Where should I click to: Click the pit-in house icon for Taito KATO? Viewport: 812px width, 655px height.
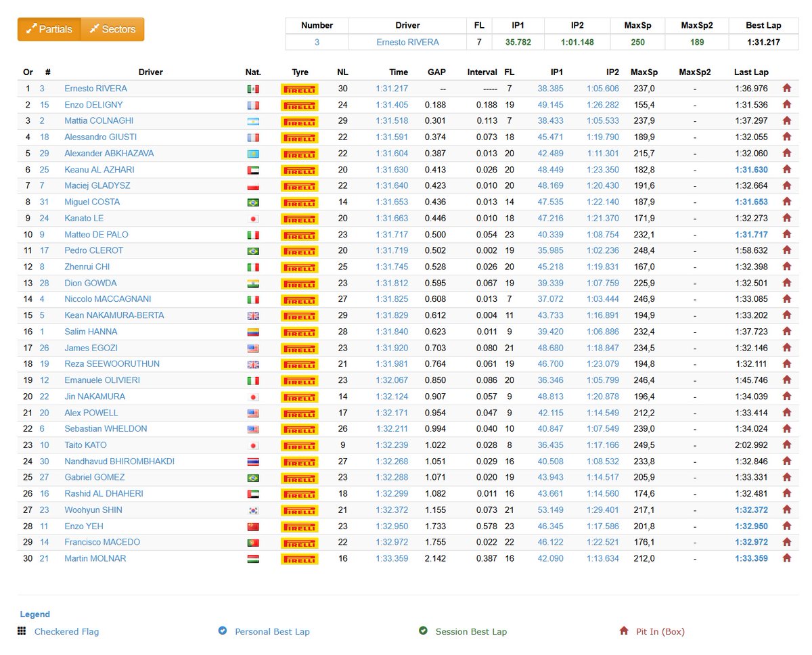click(x=786, y=445)
